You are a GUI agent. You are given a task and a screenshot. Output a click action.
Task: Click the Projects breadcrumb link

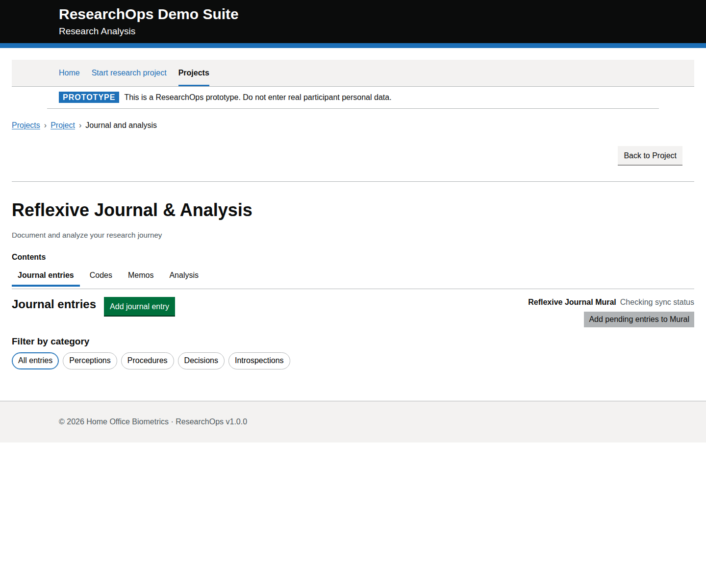click(x=26, y=125)
